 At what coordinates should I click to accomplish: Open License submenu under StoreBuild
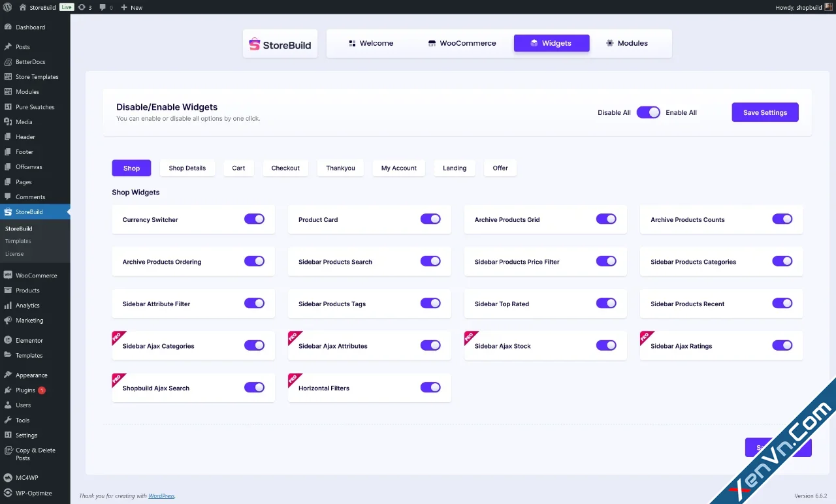point(14,253)
